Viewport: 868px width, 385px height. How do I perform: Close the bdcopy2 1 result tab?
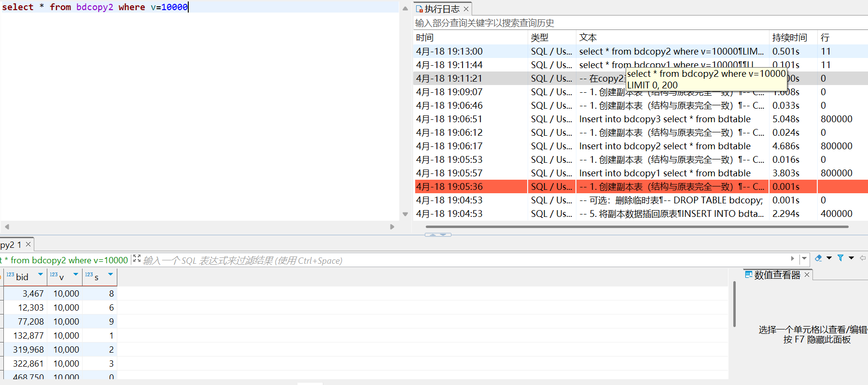(28, 244)
